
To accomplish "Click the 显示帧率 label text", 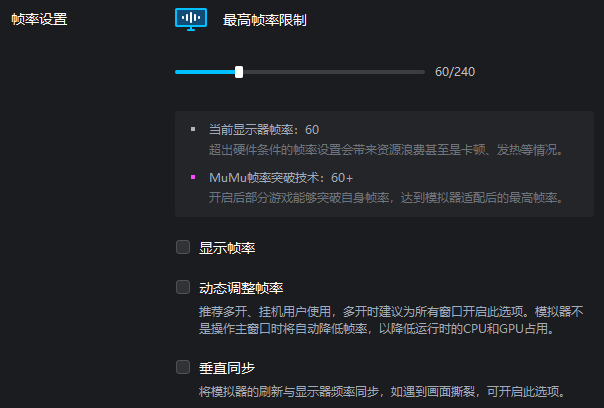I will pyautogui.click(x=227, y=248).
